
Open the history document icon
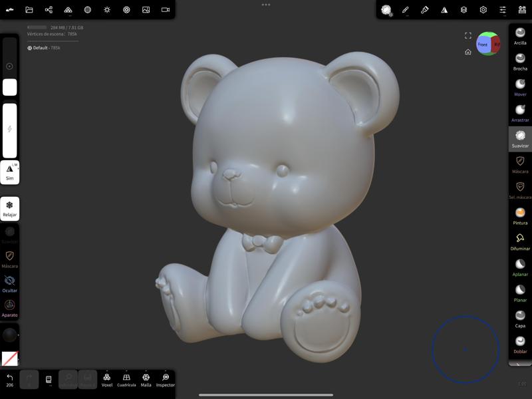(49, 379)
